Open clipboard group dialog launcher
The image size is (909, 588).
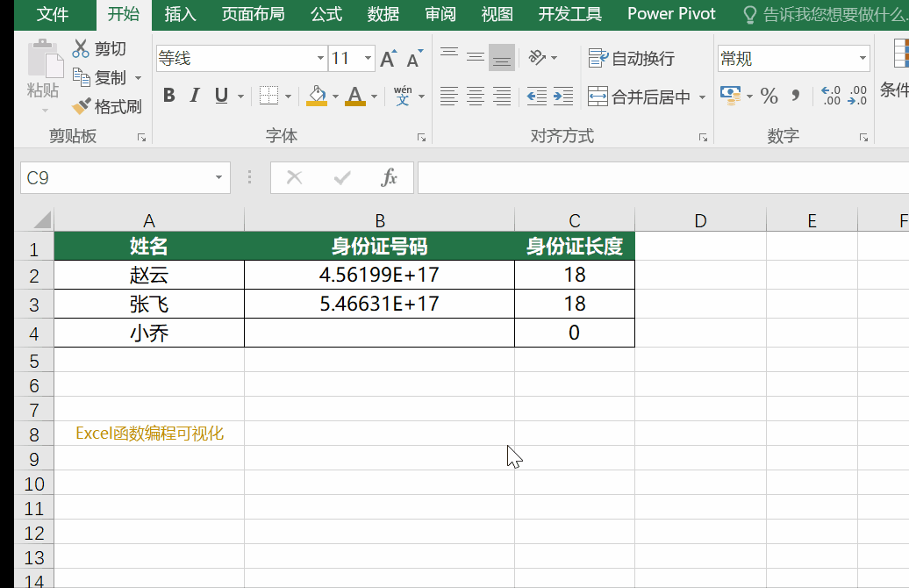tap(141, 138)
